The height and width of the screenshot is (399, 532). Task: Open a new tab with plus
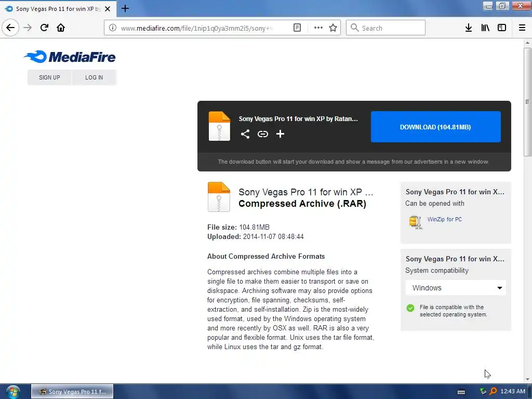[x=125, y=8]
